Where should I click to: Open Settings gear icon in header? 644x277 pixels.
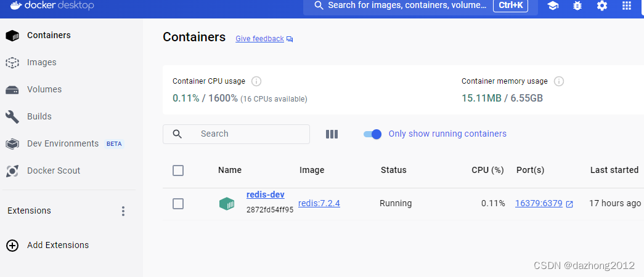[x=602, y=6]
